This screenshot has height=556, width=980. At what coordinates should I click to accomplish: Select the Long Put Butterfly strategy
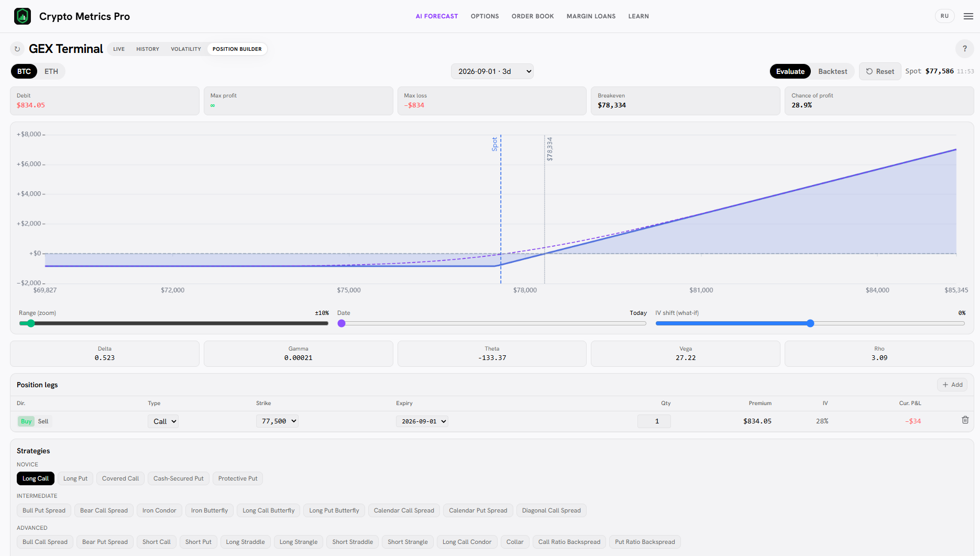334,510
